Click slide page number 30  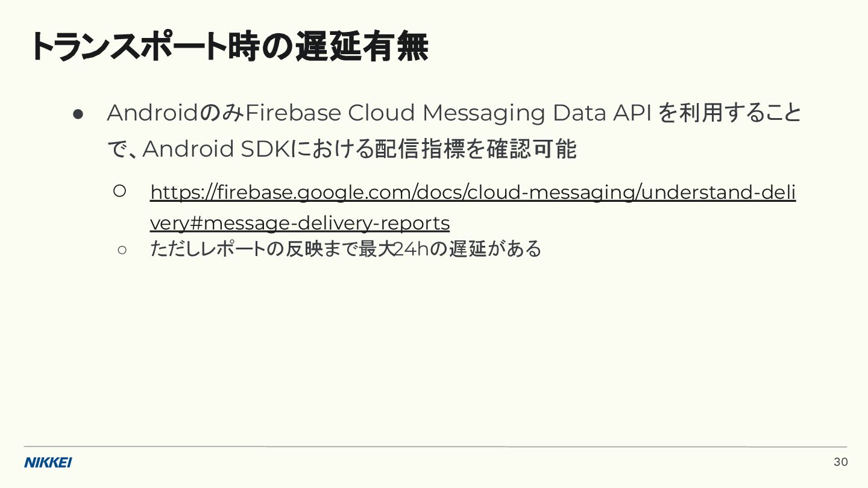(x=840, y=462)
